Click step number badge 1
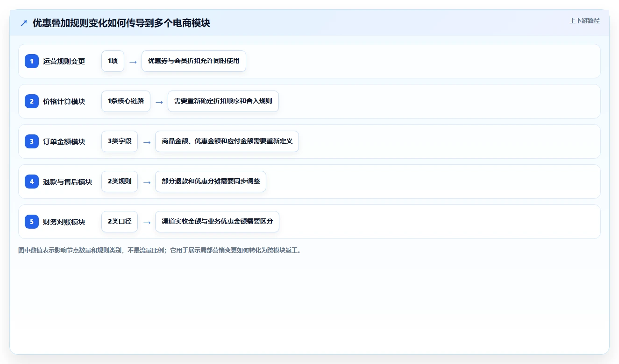Viewport: 619px width, 364px height. (x=32, y=61)
